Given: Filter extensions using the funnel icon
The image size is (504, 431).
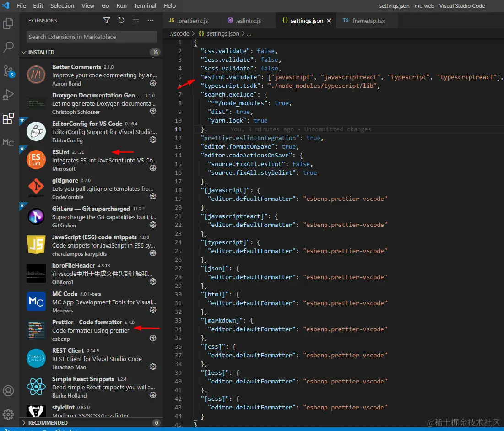Looking at the screenshot, I should coord(107,21).
